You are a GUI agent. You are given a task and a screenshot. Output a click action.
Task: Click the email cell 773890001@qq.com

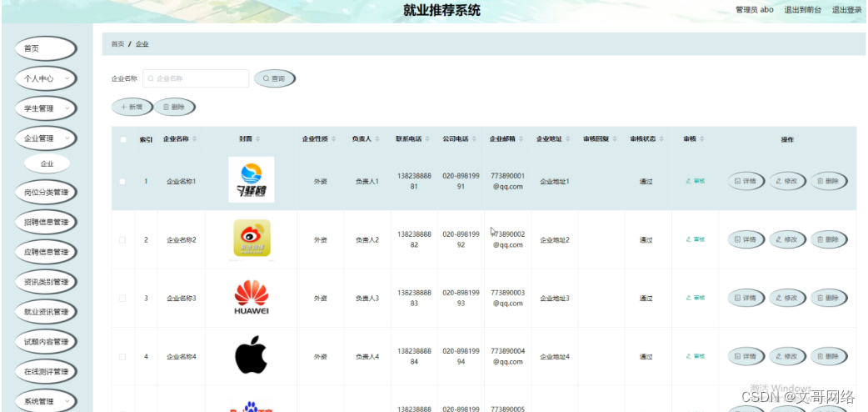click(507, 181)
